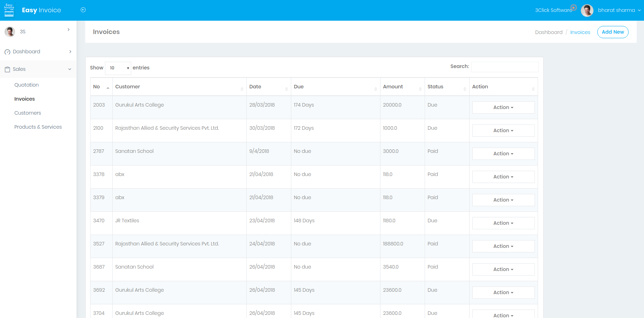
Task: Select the Sales clipboard icon
Action: click(7, 69)
